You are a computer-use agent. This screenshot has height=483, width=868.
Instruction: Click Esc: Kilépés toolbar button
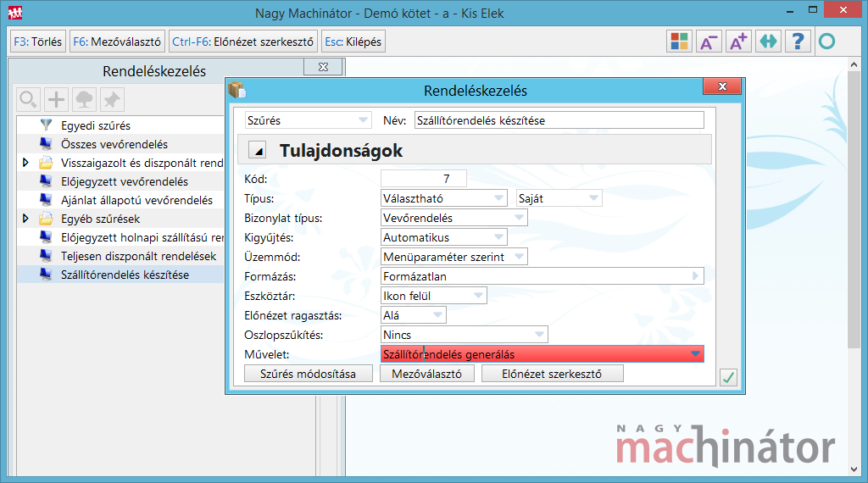[x=353, y=42]
